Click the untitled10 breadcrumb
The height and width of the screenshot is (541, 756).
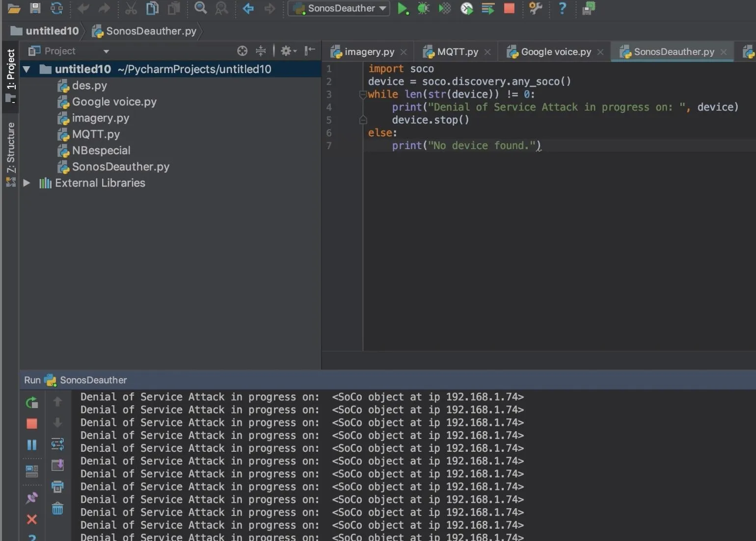tap(45, 31)
